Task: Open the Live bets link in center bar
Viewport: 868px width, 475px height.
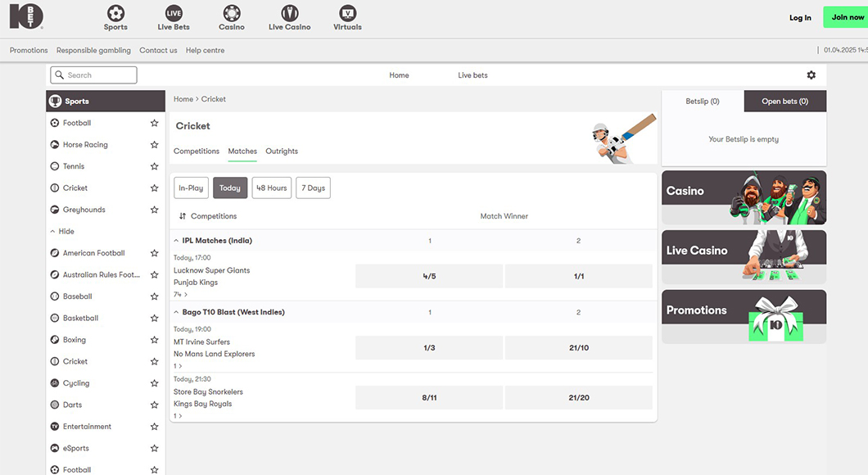Action: coord(472,75)
